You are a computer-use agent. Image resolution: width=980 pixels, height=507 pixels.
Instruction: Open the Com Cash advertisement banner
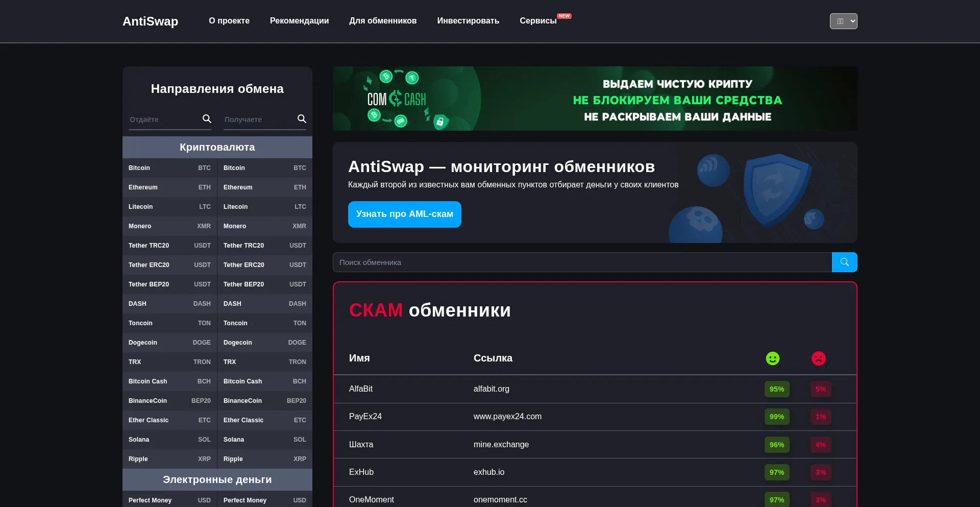(595, 99)
